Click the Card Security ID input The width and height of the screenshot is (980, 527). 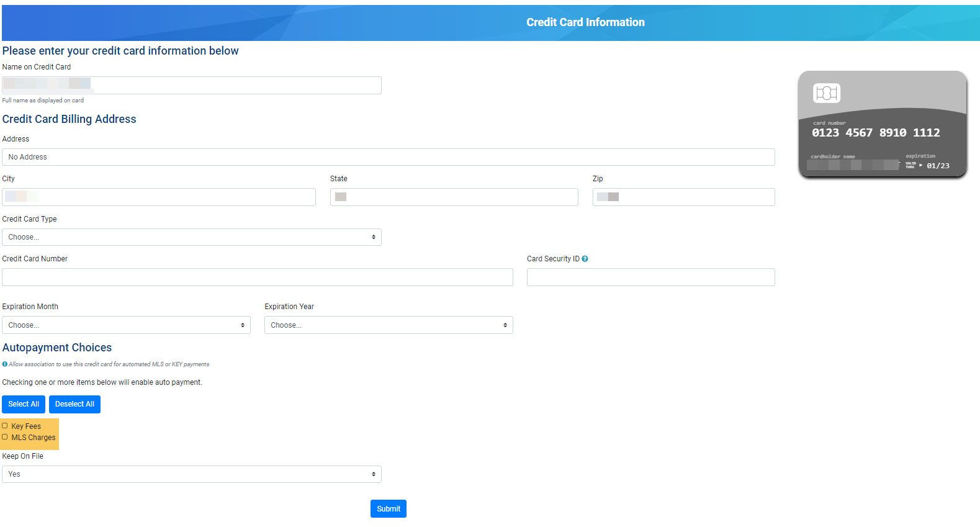(x=650, y=277)
